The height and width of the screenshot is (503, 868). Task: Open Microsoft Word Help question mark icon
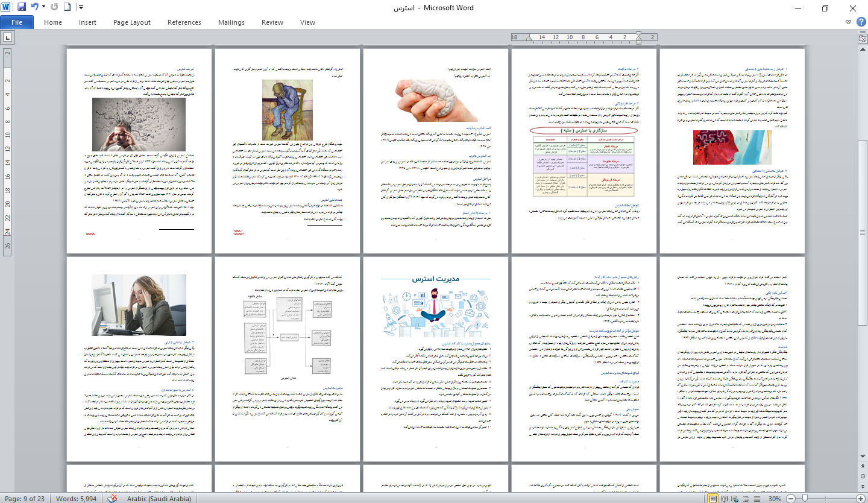point(861,22)
